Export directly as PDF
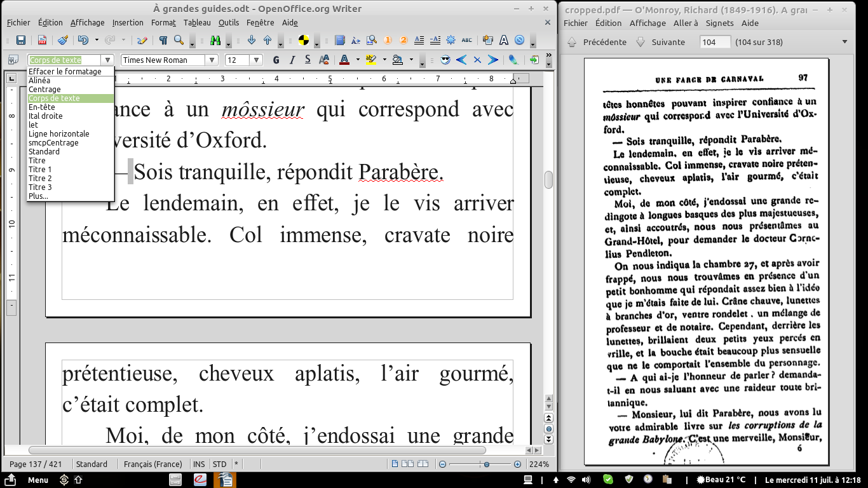Image resolution: width=868 pixels, height=488 pixels. 42,40
